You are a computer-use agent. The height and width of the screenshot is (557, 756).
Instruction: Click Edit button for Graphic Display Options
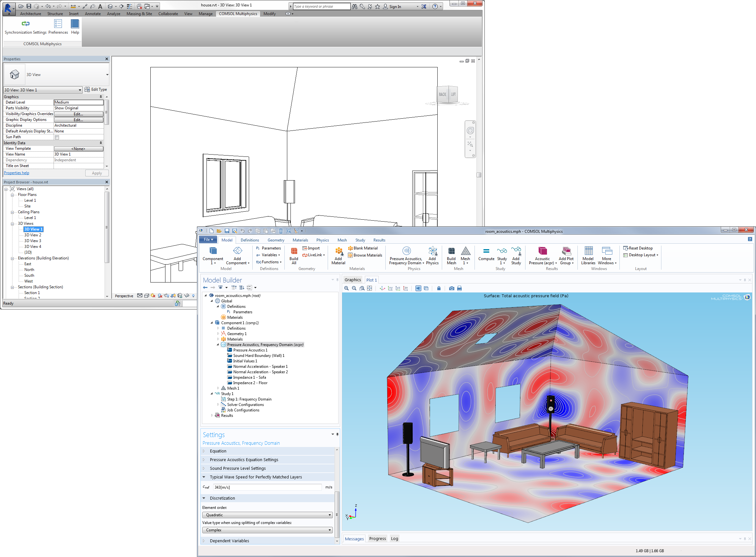tap(79, 120)
